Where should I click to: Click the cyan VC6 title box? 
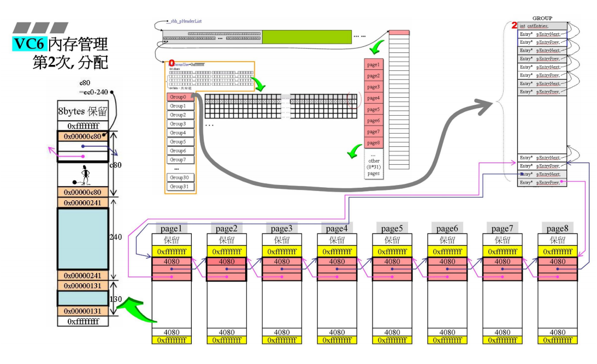click(x=29, y=44)
